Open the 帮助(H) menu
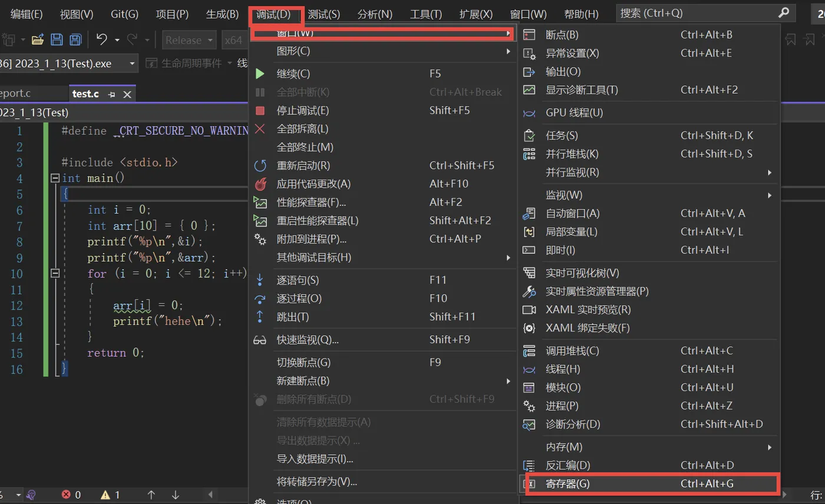 [581, 14]
